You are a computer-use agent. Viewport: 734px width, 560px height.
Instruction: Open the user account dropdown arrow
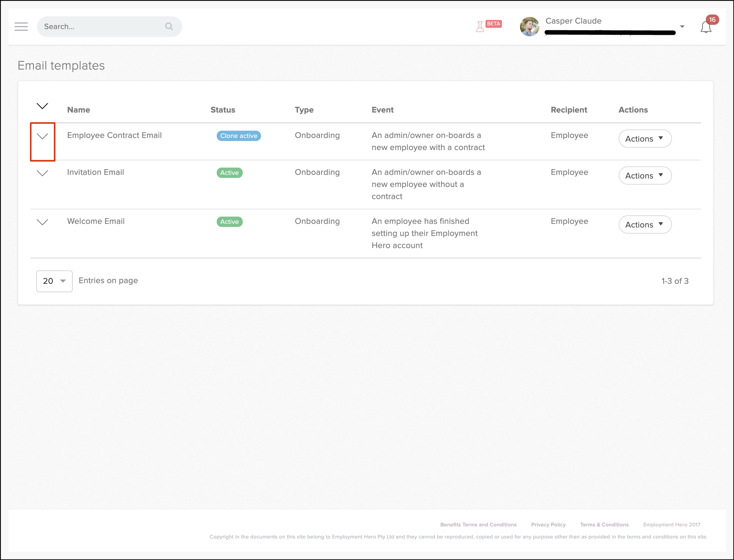pyautogui.click(x=682, y=27)
